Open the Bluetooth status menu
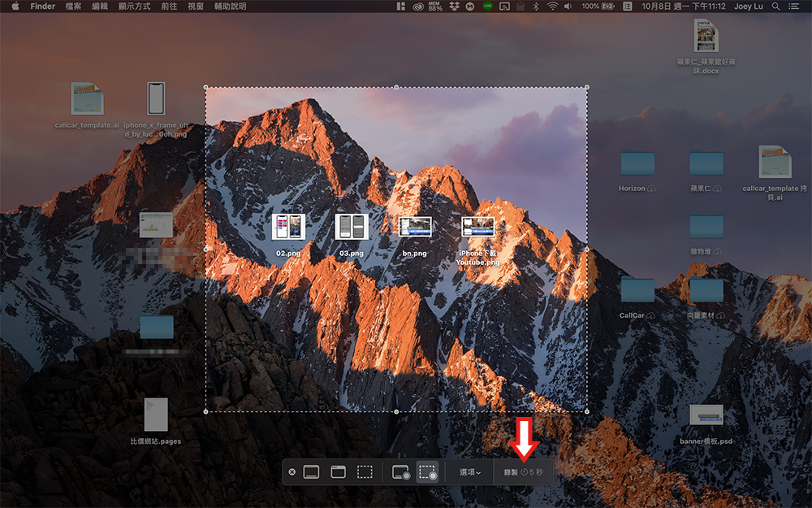The height and width of the screenshot is (508, 812). 536,7
